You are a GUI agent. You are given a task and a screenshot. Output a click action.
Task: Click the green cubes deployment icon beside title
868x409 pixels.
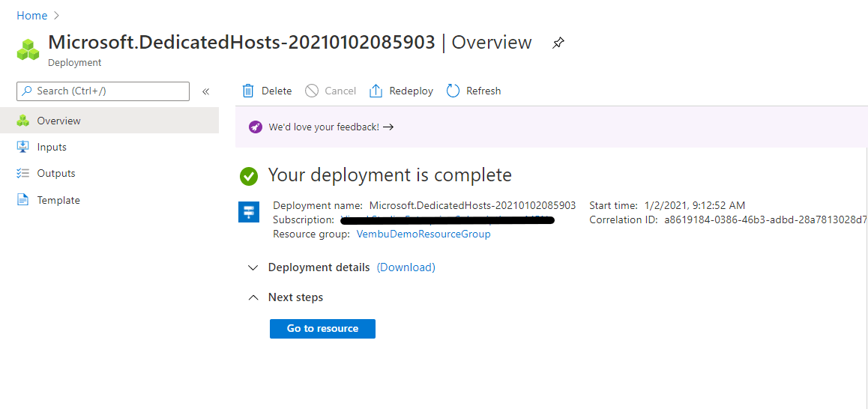click(28, 49)
